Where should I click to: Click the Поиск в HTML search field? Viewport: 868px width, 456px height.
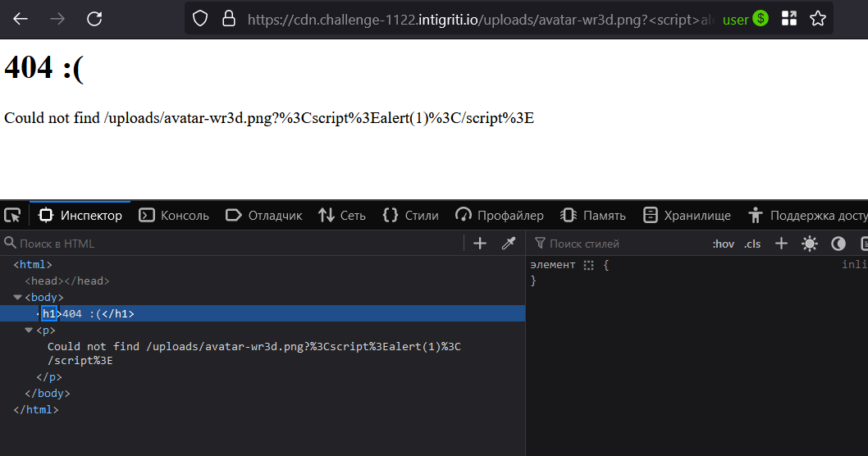click(232, 244)
